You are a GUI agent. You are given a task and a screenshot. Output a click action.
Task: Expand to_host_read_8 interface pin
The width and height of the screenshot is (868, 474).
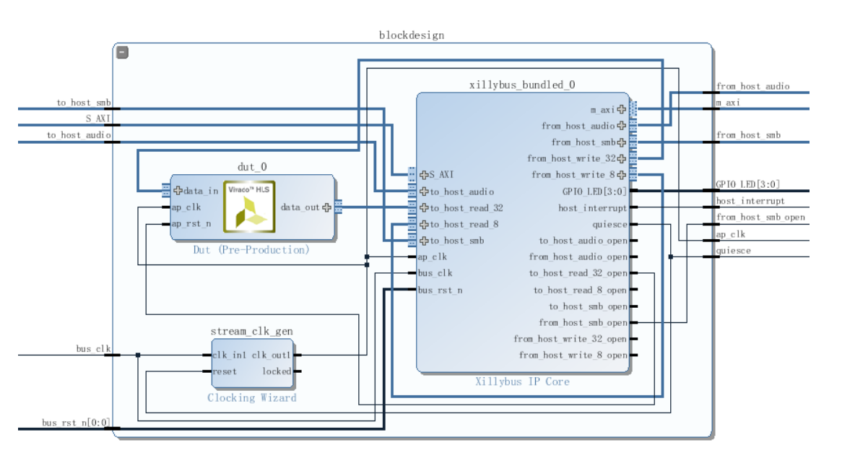coord(424,224)
